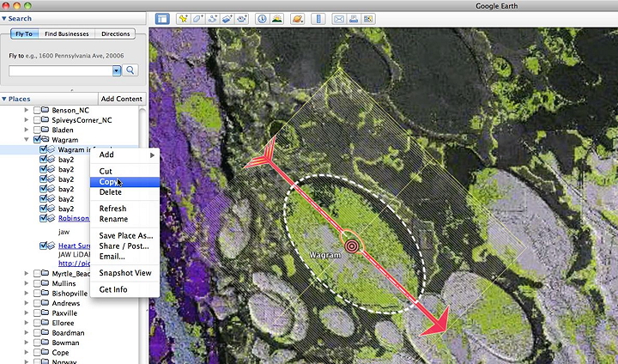Uncheck the Wagram folder checkbox
Viewport: 618px width, 364px height.
tap(37, 140)
